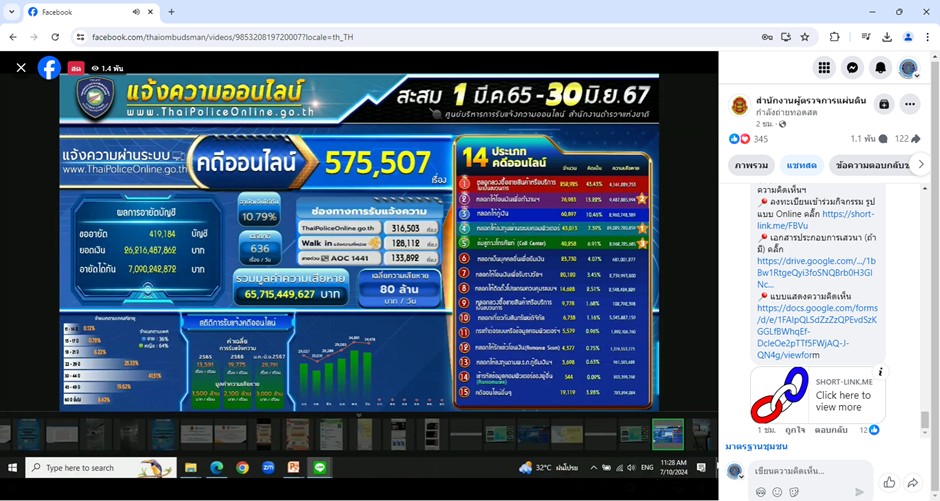Open Chrome tab search dropdown
The height and width of the screenshot is (501, 940).
click(x=11, y=11)
